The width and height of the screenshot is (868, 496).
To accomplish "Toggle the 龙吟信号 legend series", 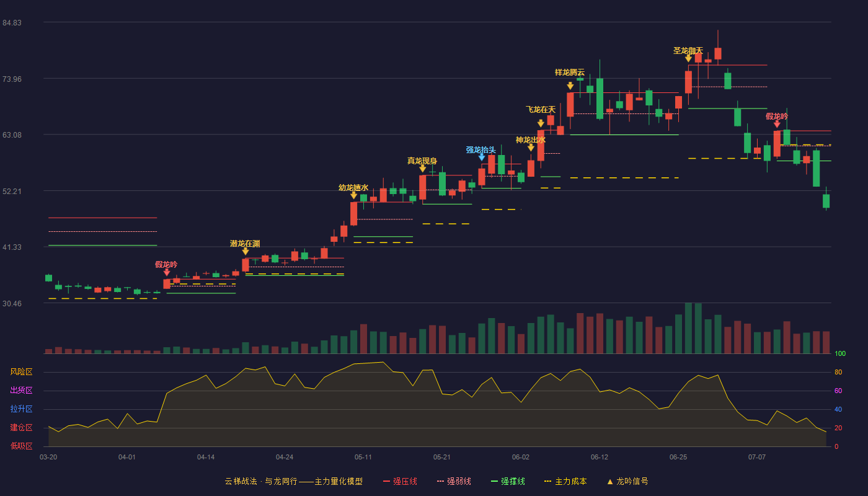I will [627, 481].
